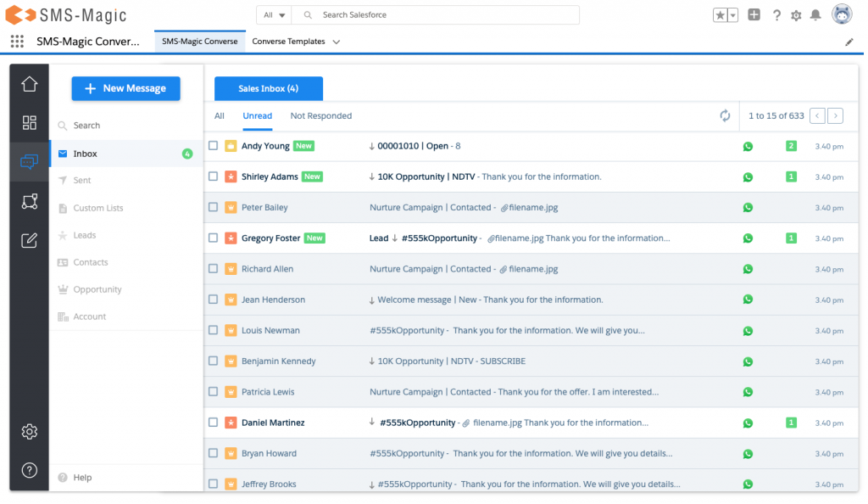The image size is (868, 504).
Task: Click WhatsApp icon on Peter Bailey row
Action: (748, 208)
